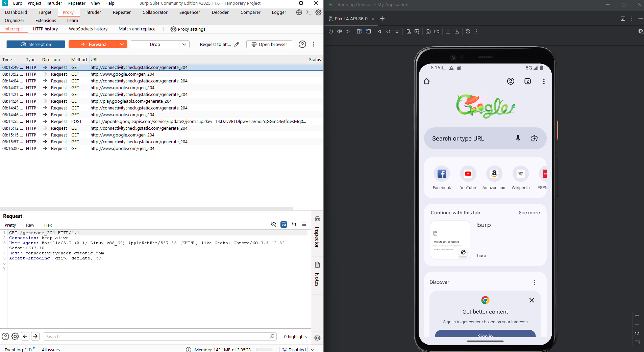This screenshot has height=352, width=644.
Task: Click the Burp settings gear icon
Action: 318,12
